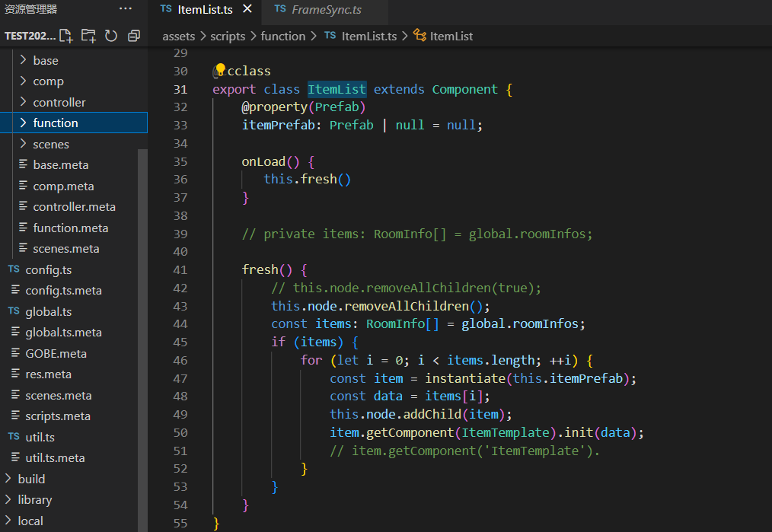Expand the build folder
Screen dimensions: 772x532
point(31,479)
